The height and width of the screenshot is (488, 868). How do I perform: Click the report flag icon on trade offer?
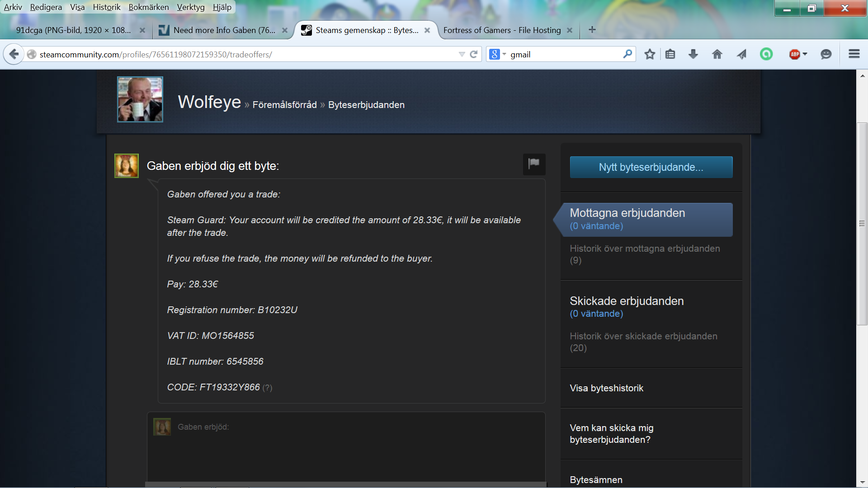pyautogui.click(x=534, y=164)
